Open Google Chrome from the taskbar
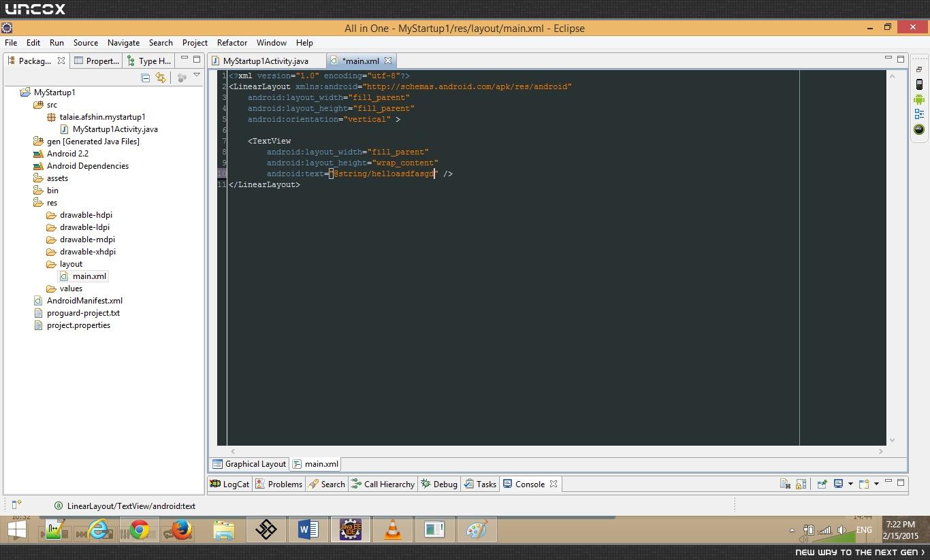 [140, 529]
